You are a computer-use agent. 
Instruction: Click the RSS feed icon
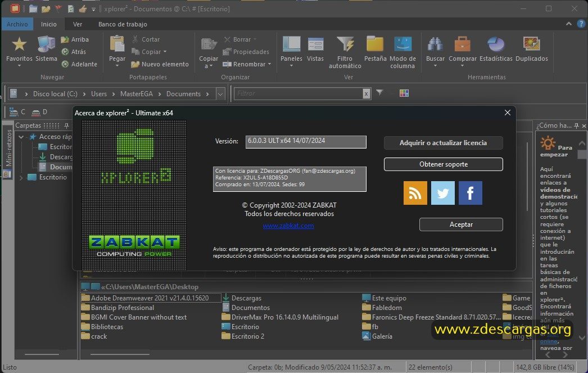click(x=415, y=193)
